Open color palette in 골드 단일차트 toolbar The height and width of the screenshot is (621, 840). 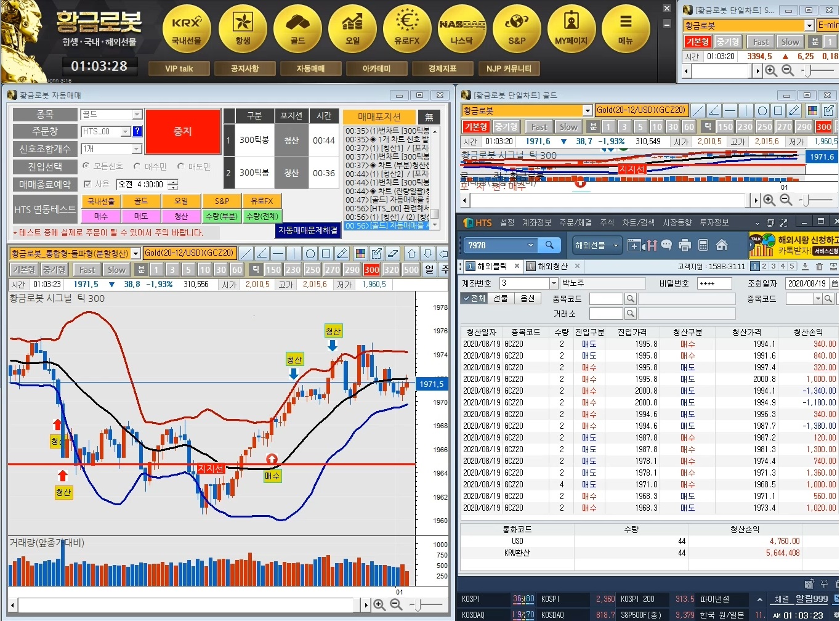[x=812, y=111]
